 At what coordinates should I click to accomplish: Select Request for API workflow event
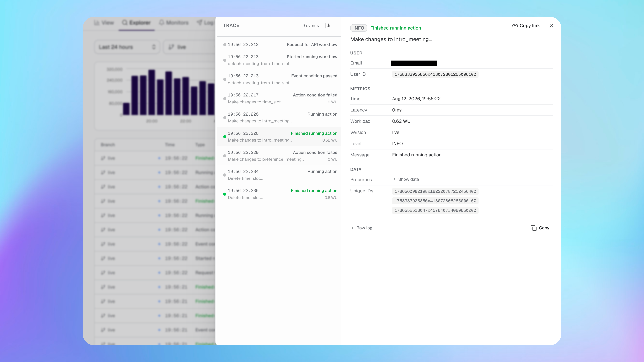[x=279, y=45]
